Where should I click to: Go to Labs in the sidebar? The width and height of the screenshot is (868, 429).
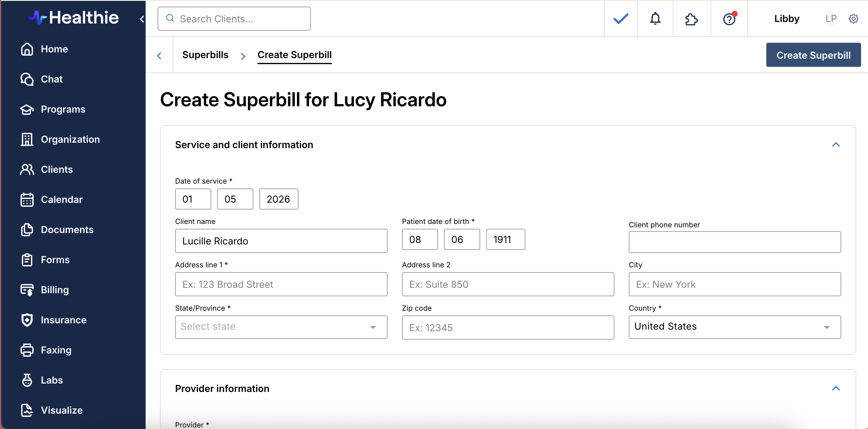tap(51, 380)
